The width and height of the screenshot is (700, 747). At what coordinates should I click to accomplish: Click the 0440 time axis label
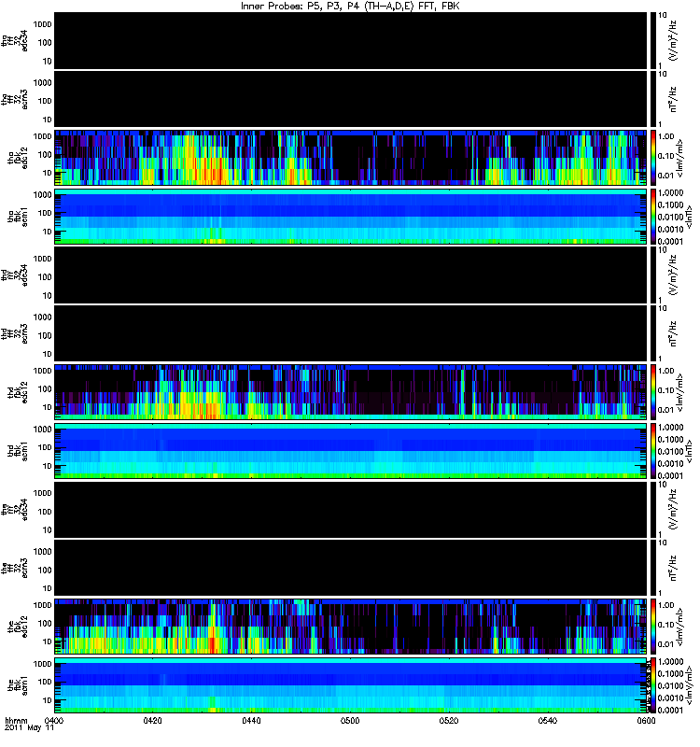[251, 720]
